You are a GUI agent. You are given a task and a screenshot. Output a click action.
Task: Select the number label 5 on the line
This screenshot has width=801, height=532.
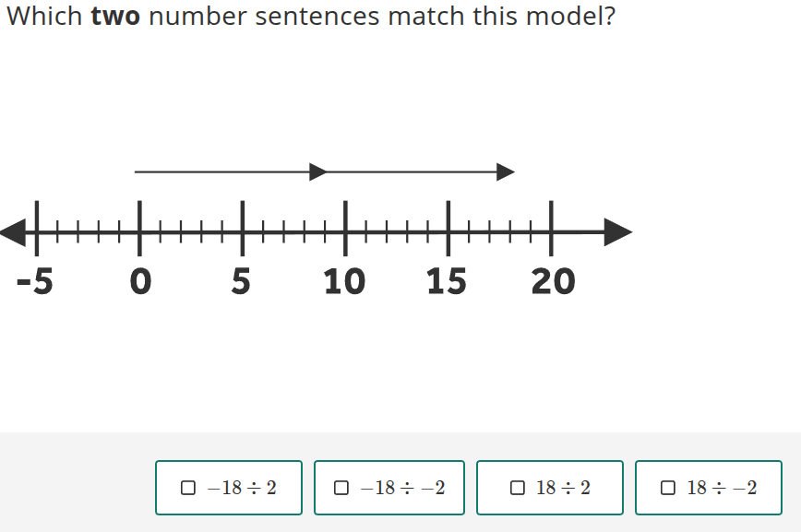point(242,281)
